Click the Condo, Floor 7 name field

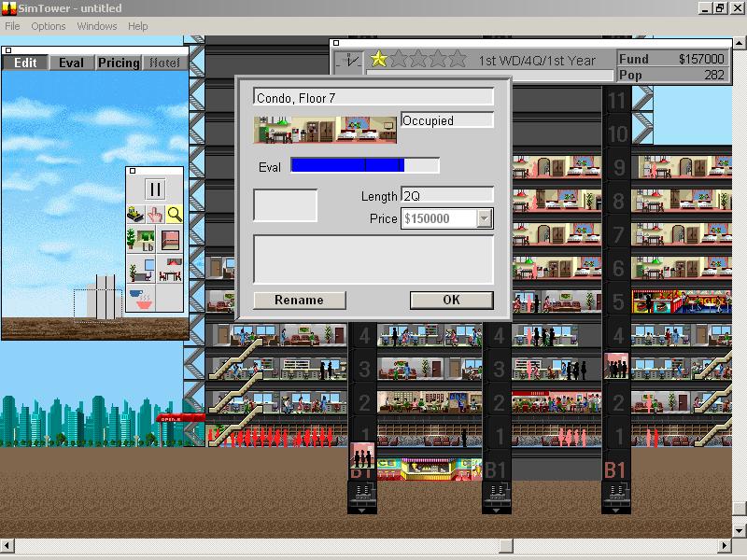(373, 97)
